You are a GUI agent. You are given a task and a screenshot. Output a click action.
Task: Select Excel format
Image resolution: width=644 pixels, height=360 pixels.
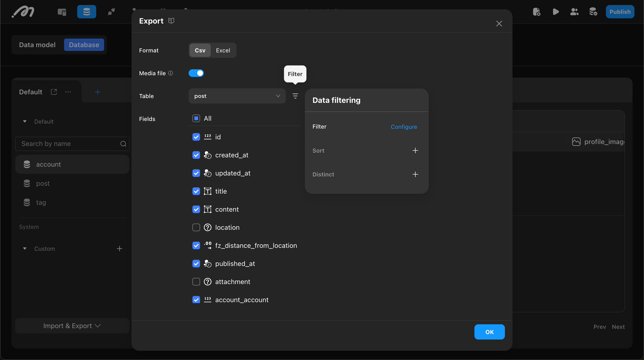(x=223, y=50)
